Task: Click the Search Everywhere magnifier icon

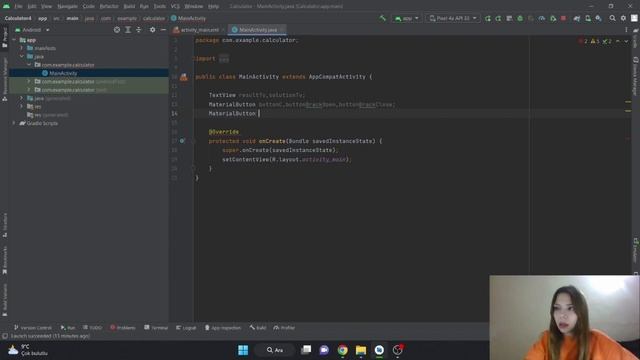Action: (612, 18)
